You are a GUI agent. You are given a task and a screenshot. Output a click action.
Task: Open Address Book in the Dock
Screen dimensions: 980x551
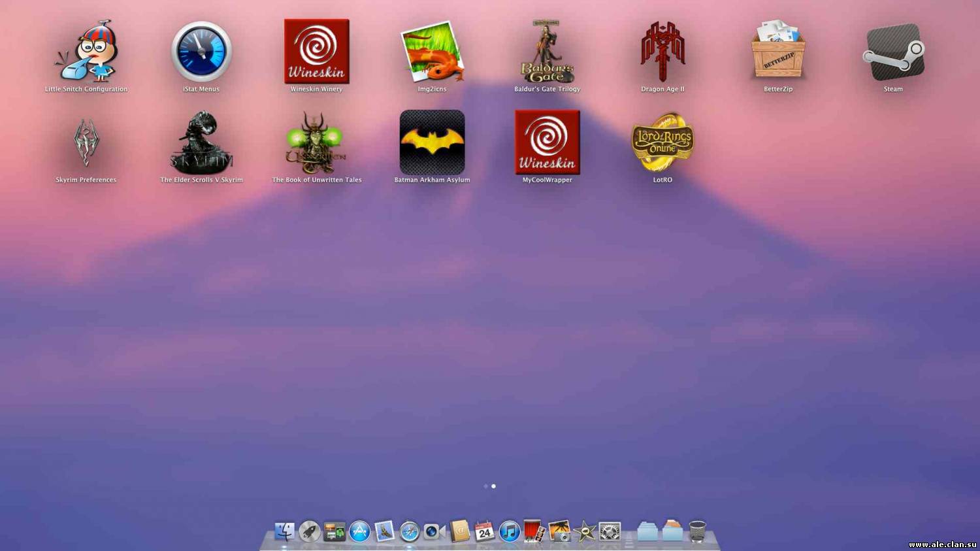pos(459,531)
